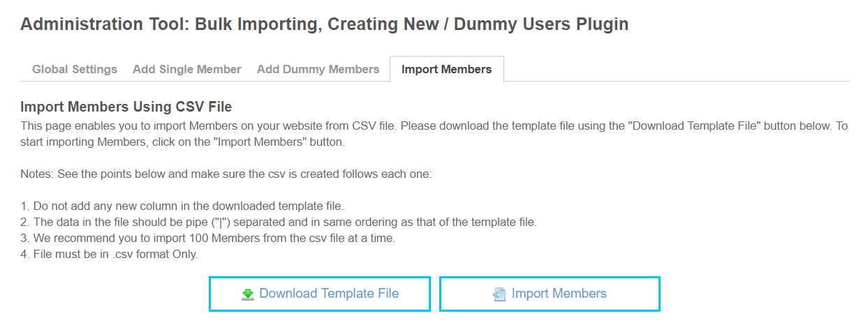Viewport: 868px width, 325px height.
Task: Click the note about not adding new columns
Action: point(182,206)
